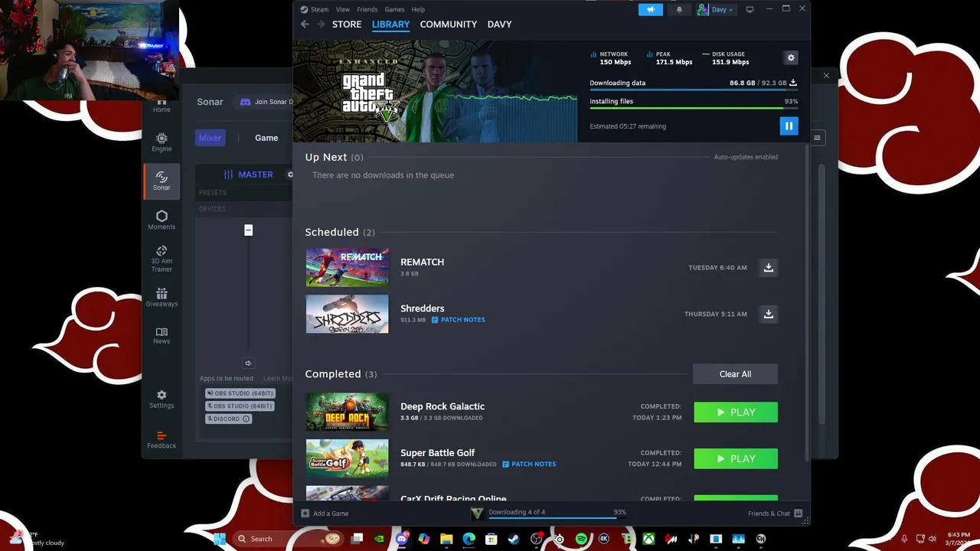Open Steam download settings gear
The image size is (980, 551).
791,58
